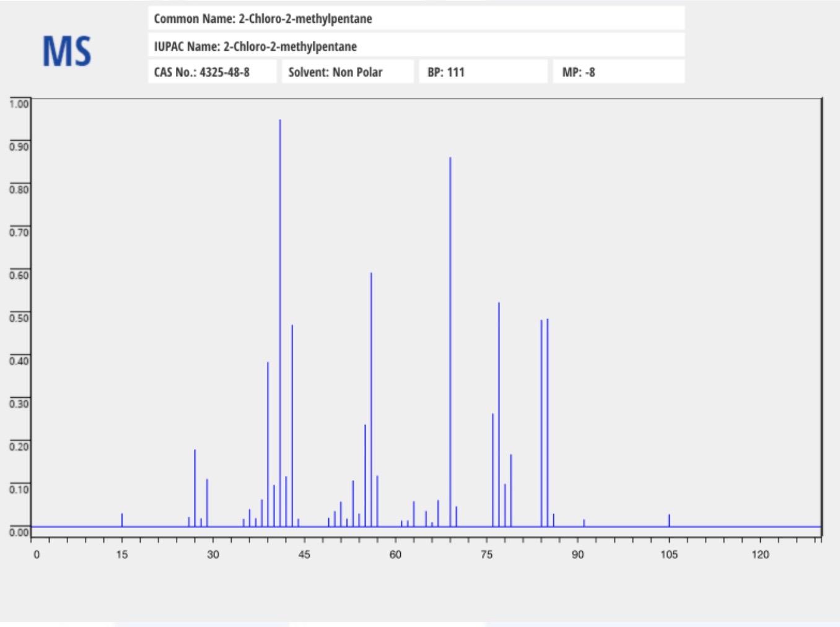Click the BP: 111 field
This screenshot has width=840, height=627.
tap(486, 72)
